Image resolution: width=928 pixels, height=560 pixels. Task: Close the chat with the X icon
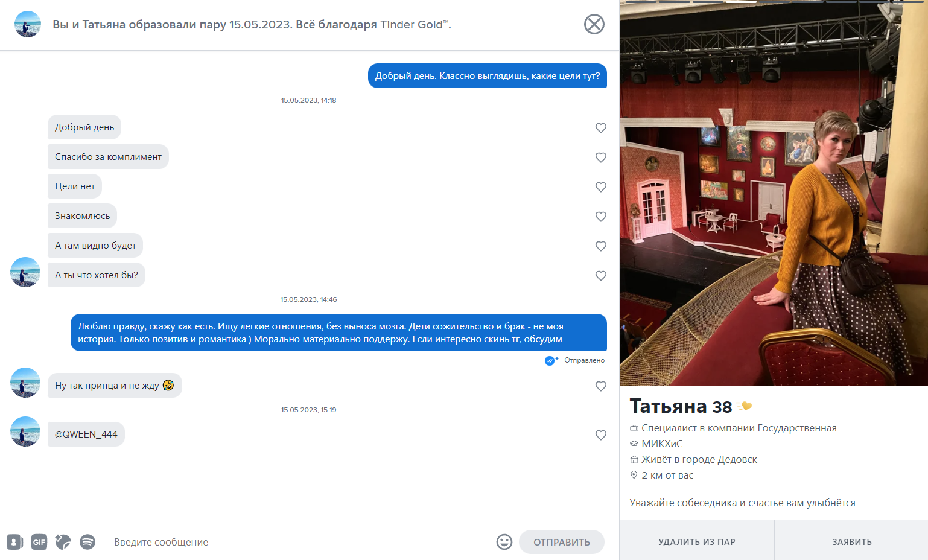594,24
